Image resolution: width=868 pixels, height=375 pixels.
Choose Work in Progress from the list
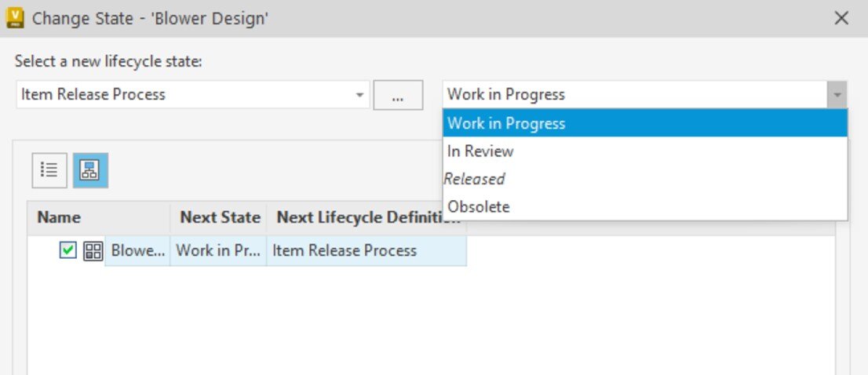click(645, 123)
